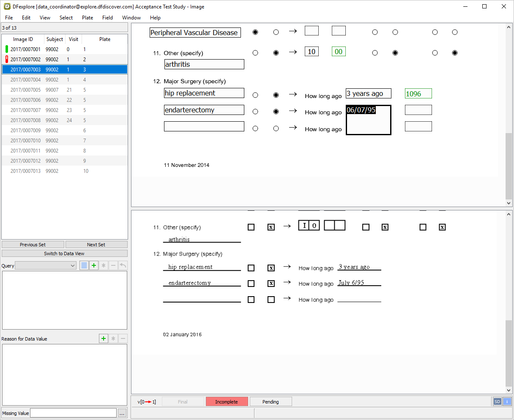This screenshot has width=514, height=420.
Task: Click the query undo arrow icon
Action: click(123, 266)
